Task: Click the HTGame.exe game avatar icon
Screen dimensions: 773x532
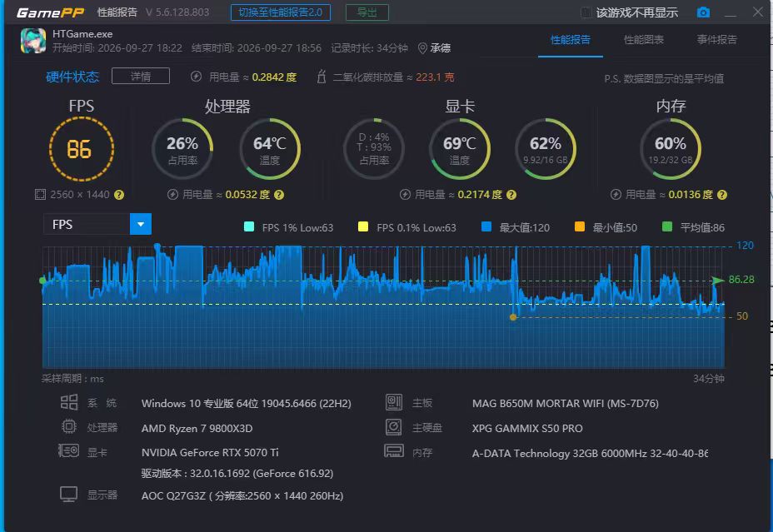Action: pyautogui.click(x=33, y=41)
